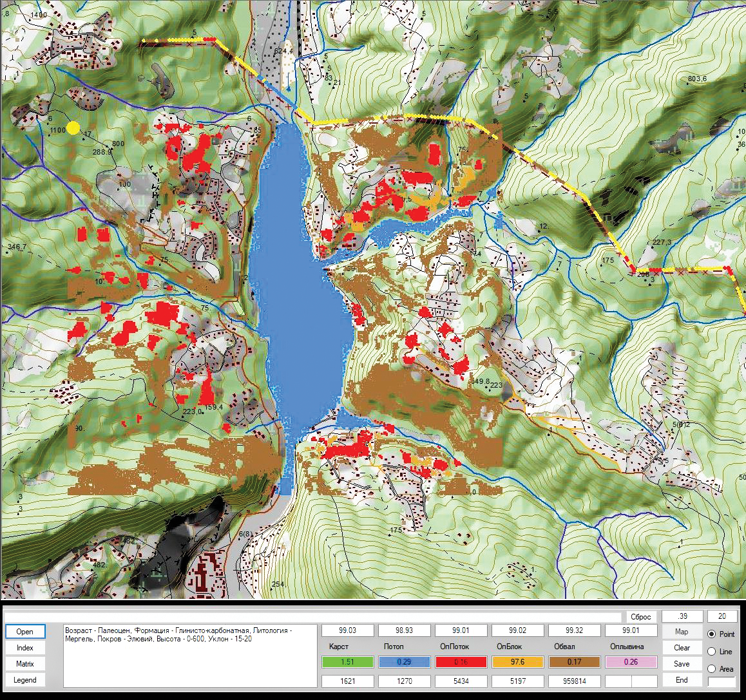This screenshot has height=700, width=746.
Task: Focus the input field showing .39
Action: (x=682, y=617)
